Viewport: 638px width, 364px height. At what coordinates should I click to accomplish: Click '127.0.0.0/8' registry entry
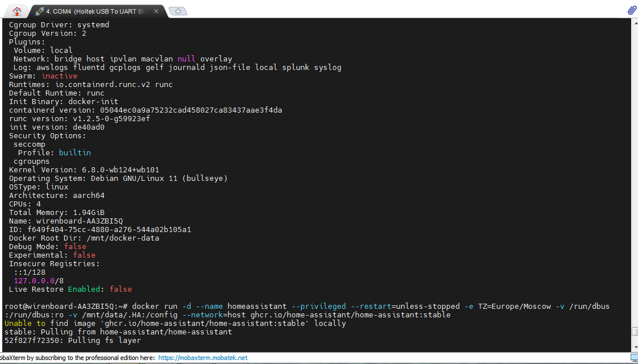point(39,281)
